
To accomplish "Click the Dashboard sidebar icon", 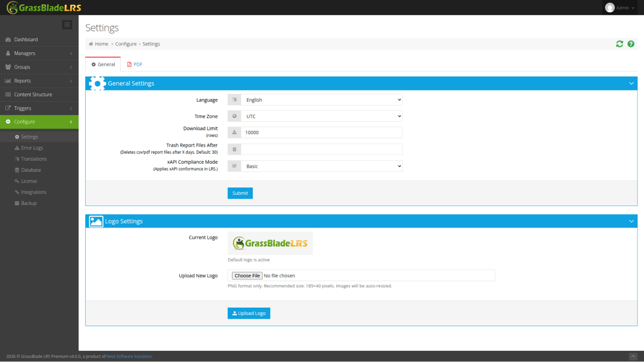I will [x=8, y=40].
